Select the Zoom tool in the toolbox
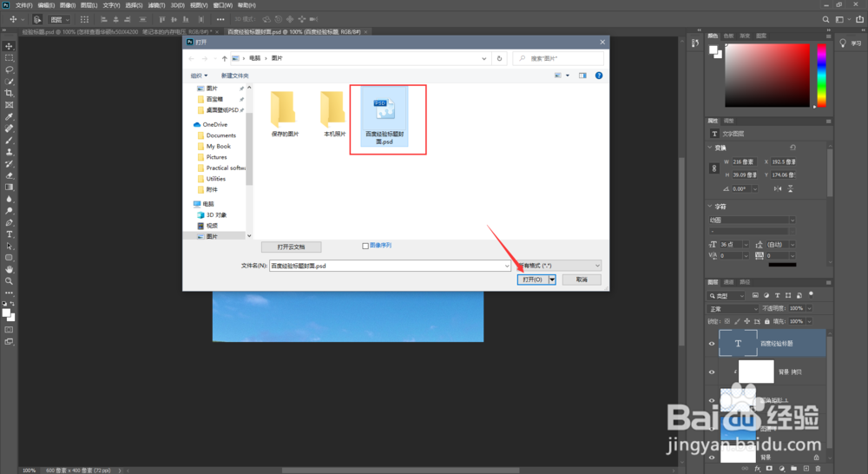Screen dimensions: 868x474 pos(9,281)
